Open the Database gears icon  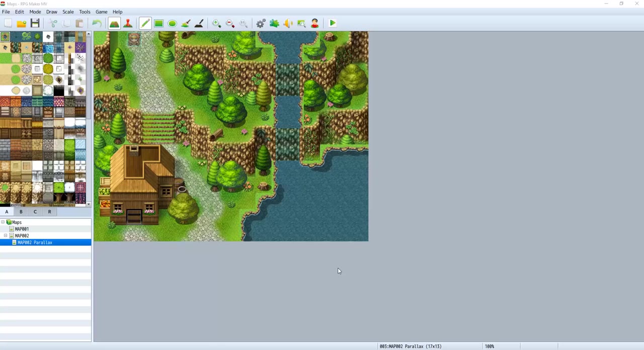point(261,23)
